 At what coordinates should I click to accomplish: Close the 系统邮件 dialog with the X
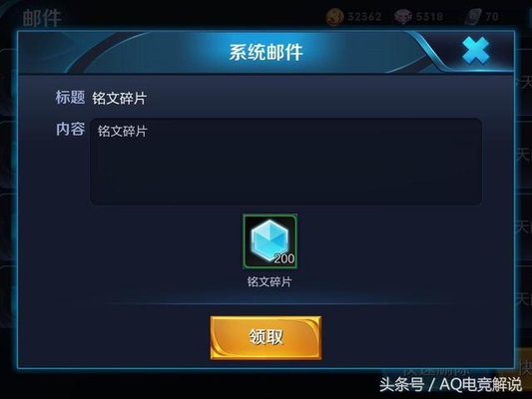pos(476,51)
